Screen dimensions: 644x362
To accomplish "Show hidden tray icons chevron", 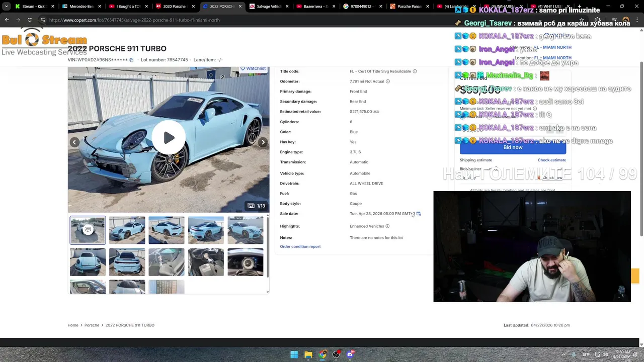I will [x=563, y=354].
